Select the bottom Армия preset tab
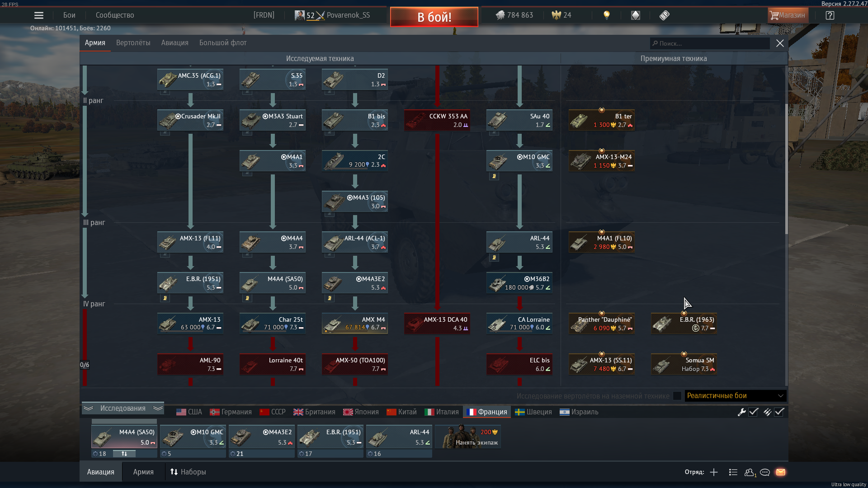 tap(143, 472)
